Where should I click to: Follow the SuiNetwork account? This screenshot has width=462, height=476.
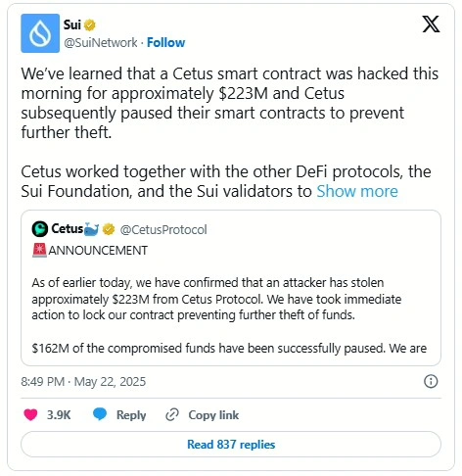[x=165, y=42]
